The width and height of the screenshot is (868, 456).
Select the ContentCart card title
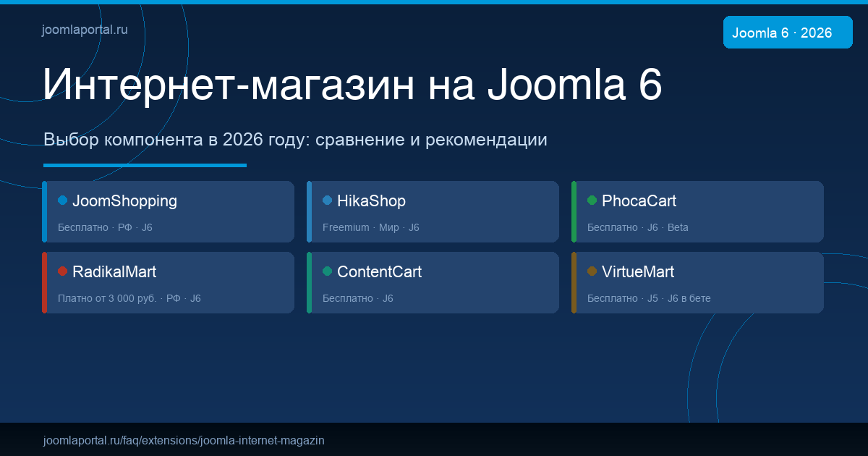tap(379, 272)
